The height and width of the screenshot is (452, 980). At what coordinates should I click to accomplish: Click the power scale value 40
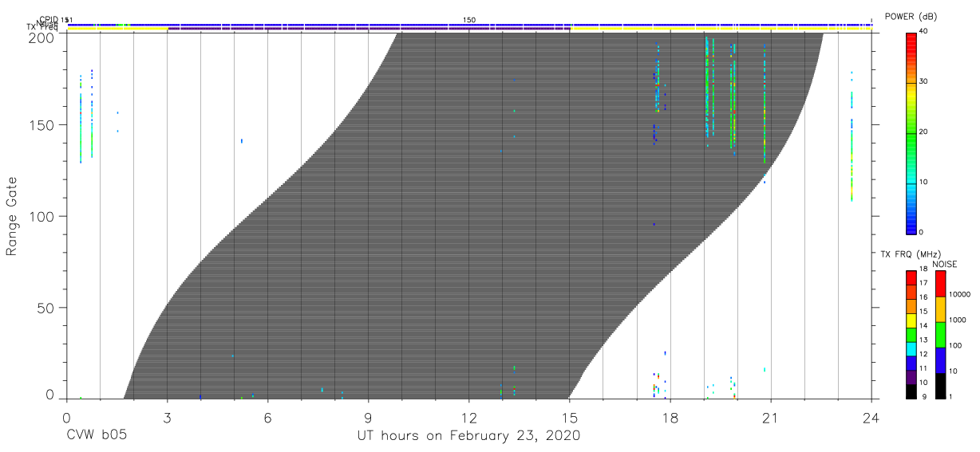[925, 32]
